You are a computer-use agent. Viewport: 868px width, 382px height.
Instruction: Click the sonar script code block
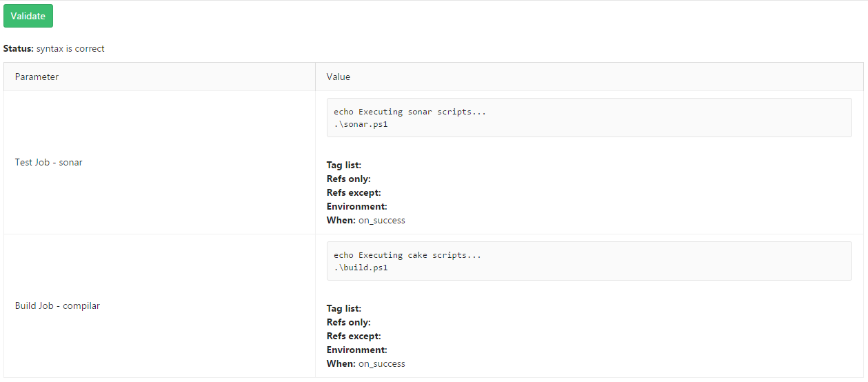589,118
